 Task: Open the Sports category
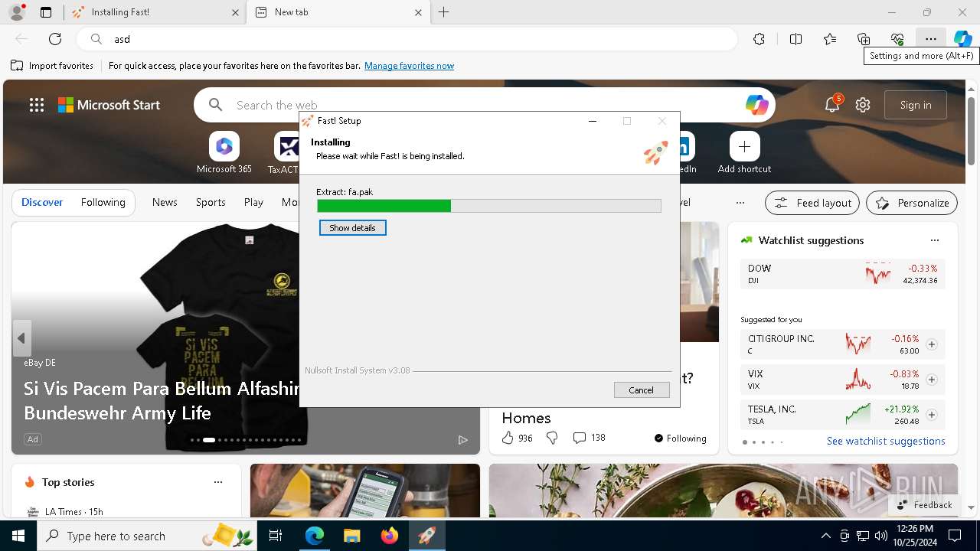211,203
